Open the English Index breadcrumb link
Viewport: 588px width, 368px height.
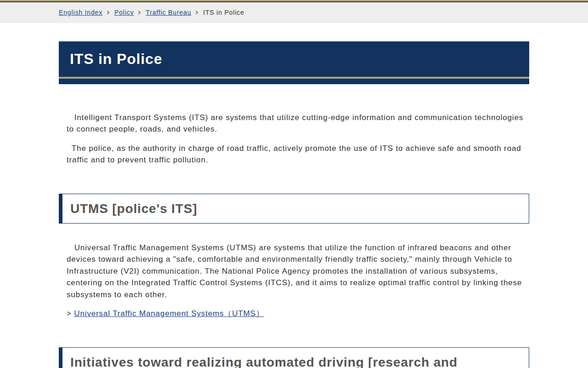pos(80,12)
